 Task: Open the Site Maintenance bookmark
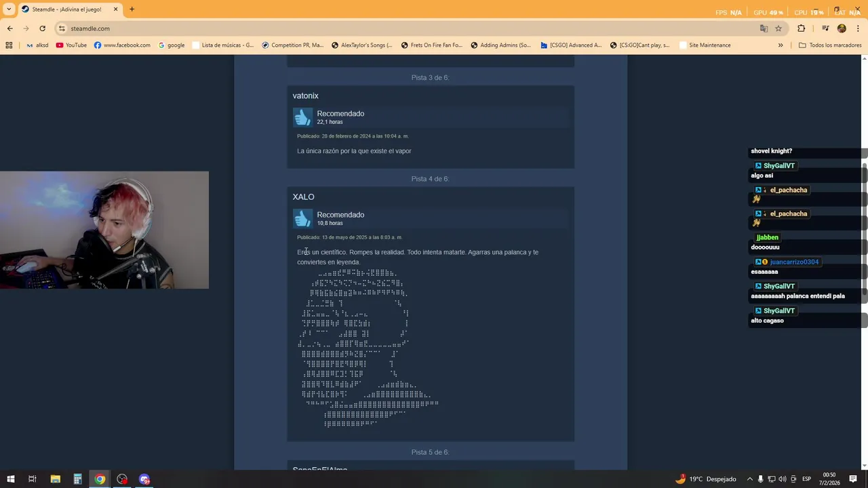(704, 45)
